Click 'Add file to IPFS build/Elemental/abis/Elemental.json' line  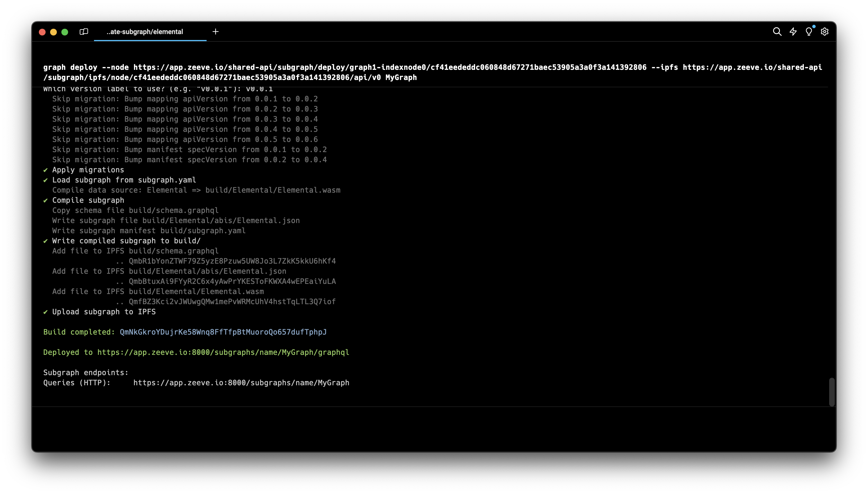point(169,271)
